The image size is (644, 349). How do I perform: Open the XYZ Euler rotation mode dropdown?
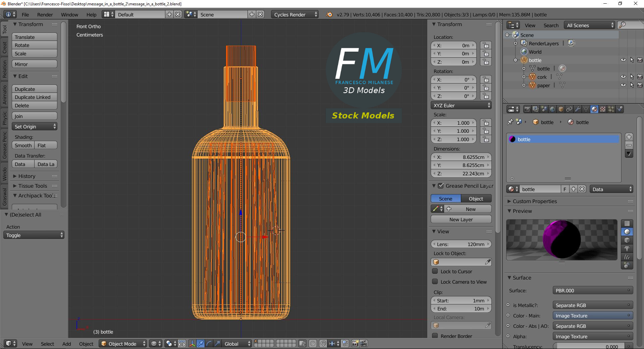point(461,106)
